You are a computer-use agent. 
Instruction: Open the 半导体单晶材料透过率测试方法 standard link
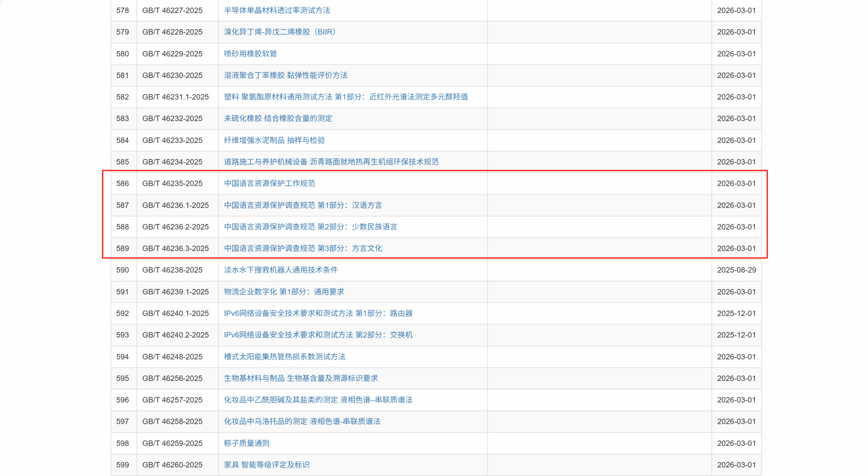click(x=277, y=10)
